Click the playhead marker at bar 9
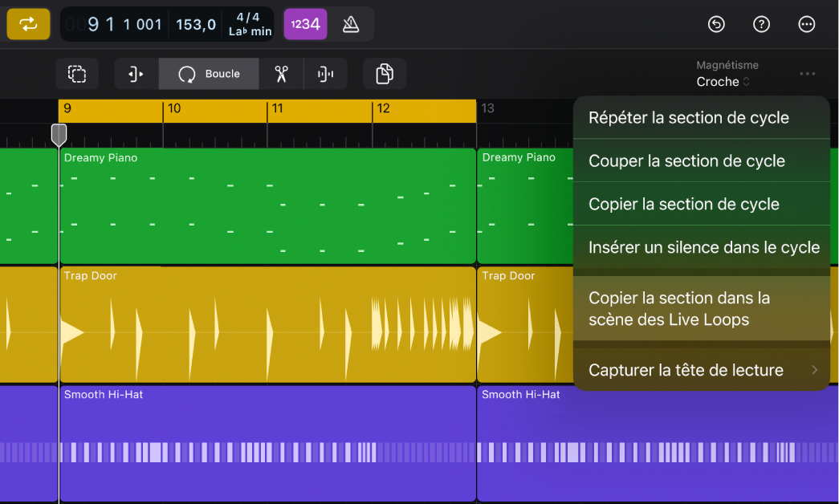 coord(59,134)
